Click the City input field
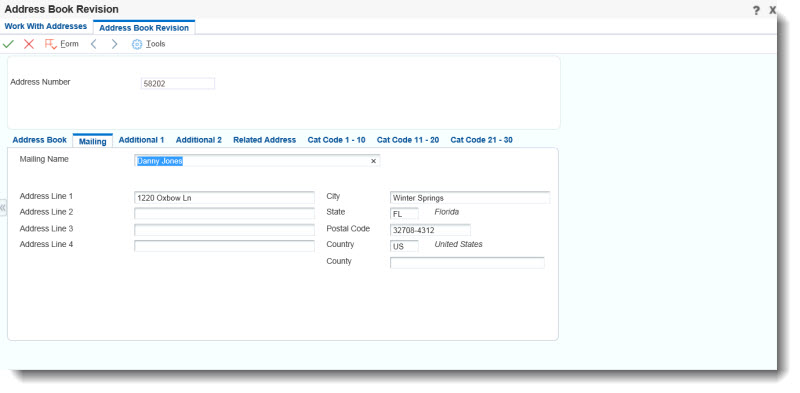800x393 pixels. coord(470,198)
